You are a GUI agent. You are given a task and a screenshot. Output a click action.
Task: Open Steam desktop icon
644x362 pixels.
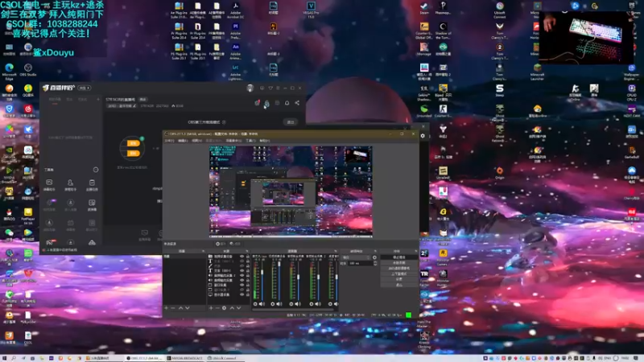pyautogui.click(x=424, y=8)
